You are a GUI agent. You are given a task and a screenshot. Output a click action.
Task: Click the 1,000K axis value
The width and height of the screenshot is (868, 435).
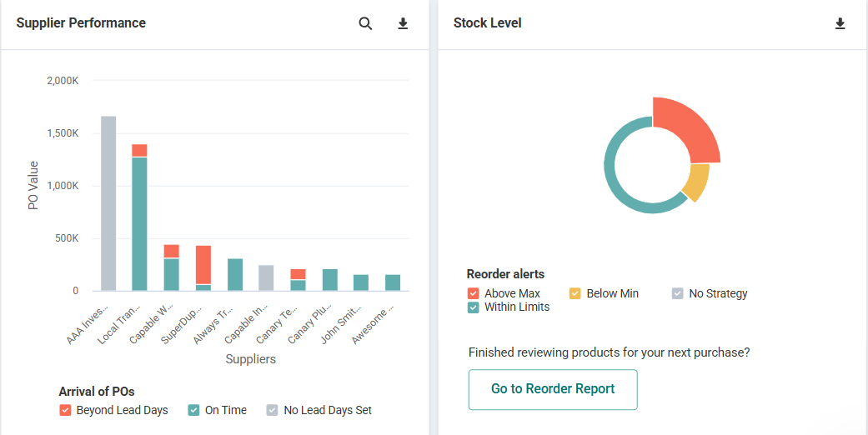63,186
